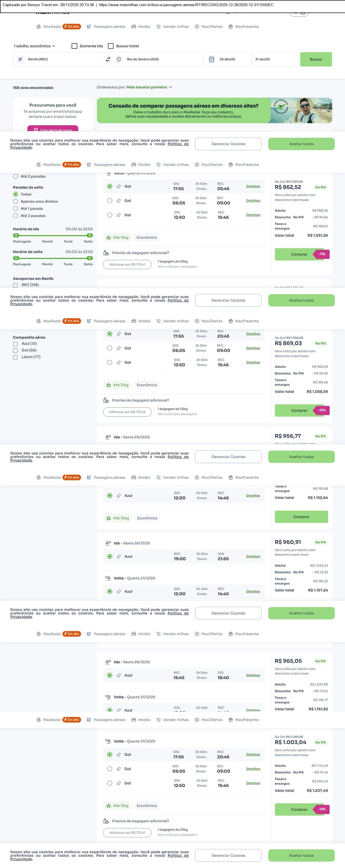Enable the Somente ida checkbox
The image size is (345, 868).
[x=74, y=46]
